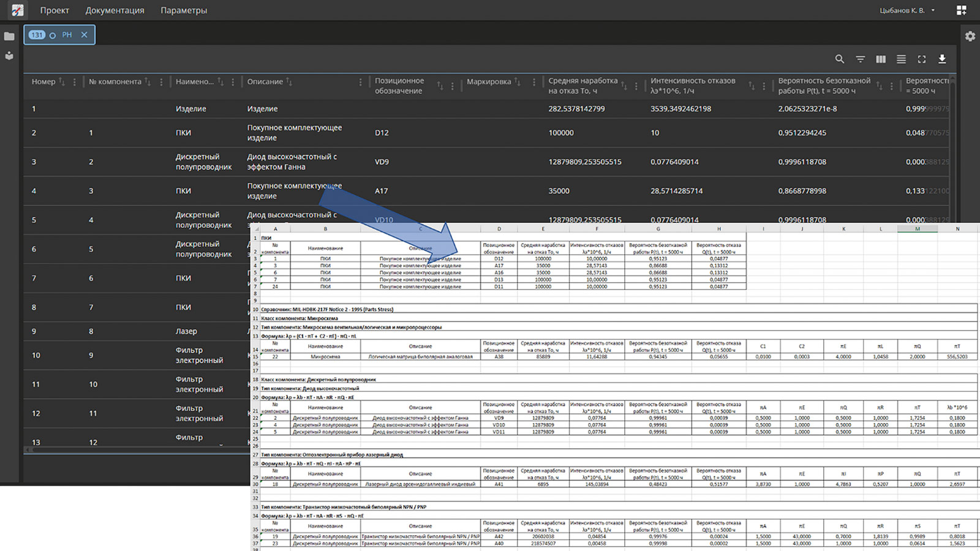980x551 pixels.
Task: Open the column visibility icon
Action: (x=881, y=59)
